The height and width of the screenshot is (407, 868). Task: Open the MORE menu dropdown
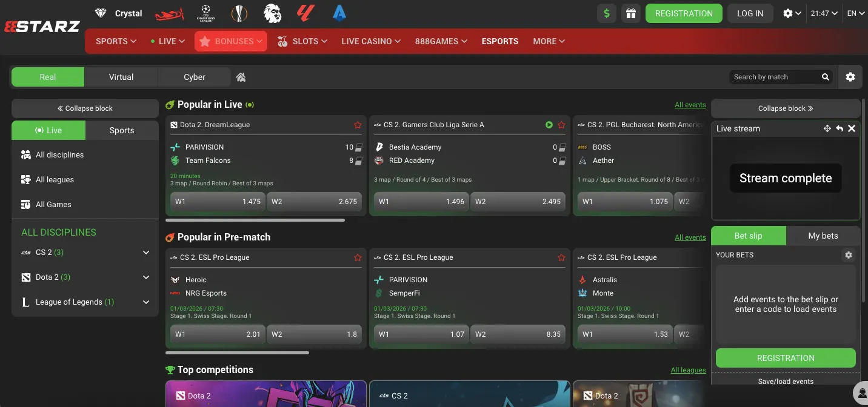pyautogui.click(x=549, y=41)
